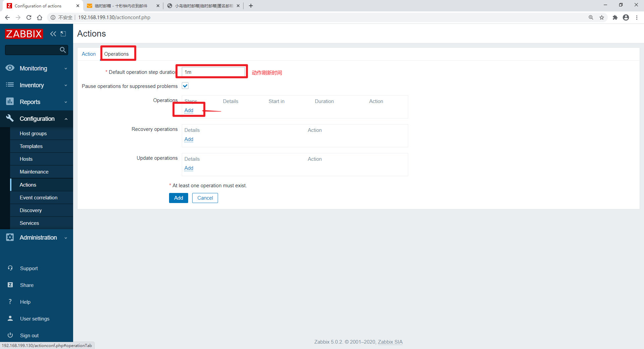Click the Reports chart icon
The width and height of the screenshot is (644, 349).
(10, 101)
